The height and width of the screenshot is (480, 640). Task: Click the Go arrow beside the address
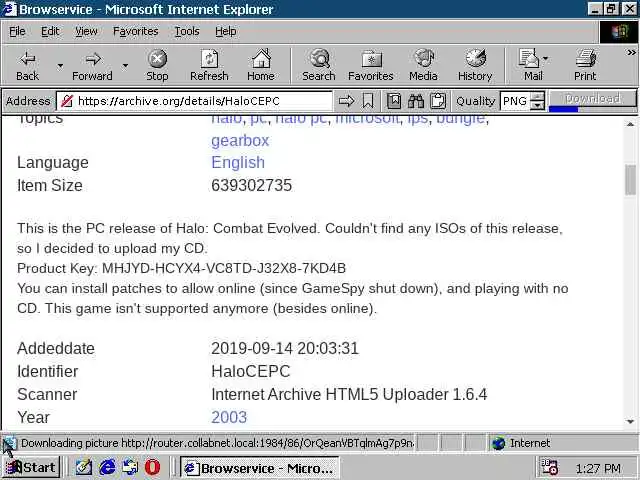(347, 101)
